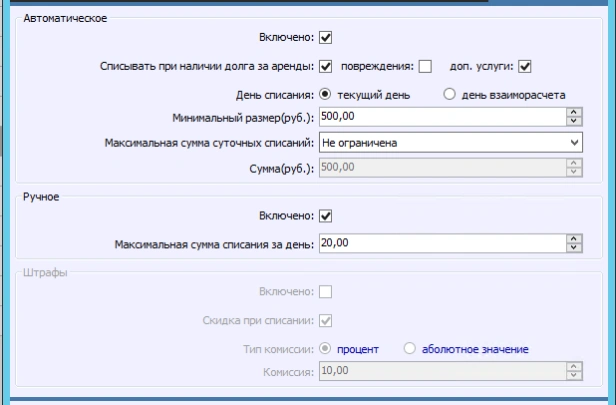Select the текущий день radio button
The width and height of the screenshot is (616, 405).
coord(325,94)
